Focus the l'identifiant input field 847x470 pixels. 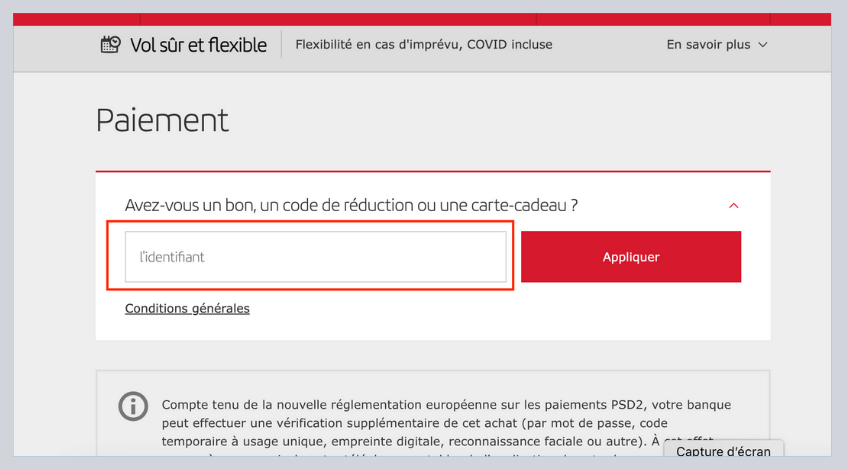click(315, 257)
